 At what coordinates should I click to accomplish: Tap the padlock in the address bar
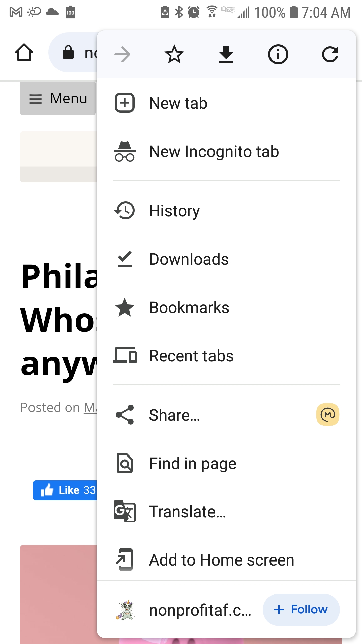69,53
